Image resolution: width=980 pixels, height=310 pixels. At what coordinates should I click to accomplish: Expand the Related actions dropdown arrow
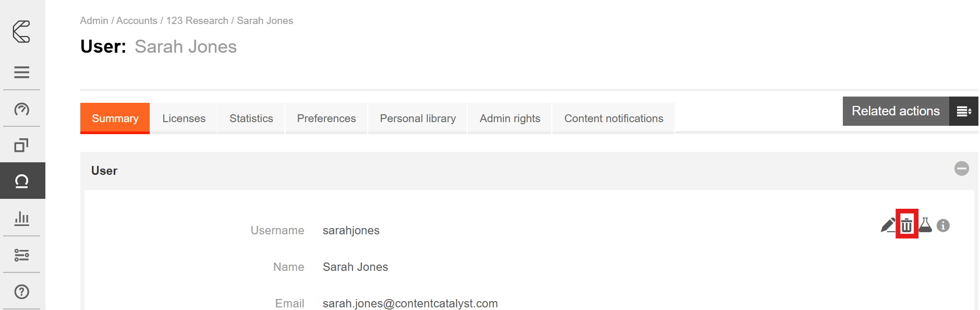(x=963, y=111)
